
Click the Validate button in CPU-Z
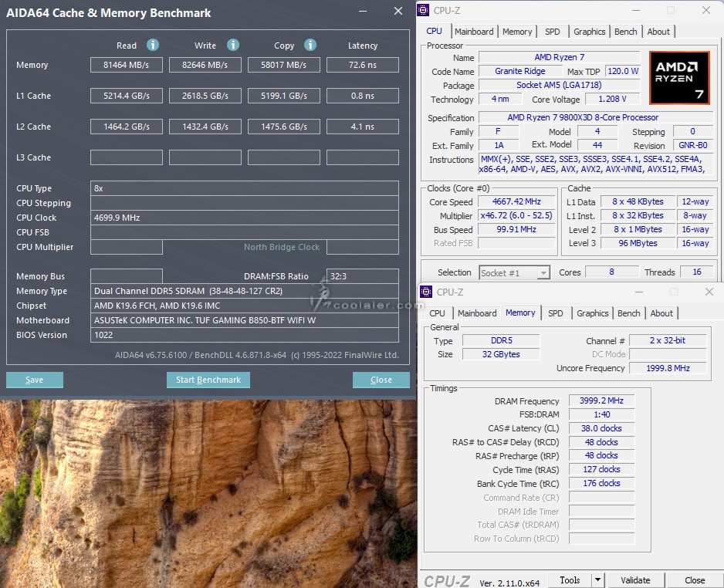point(635,580)
